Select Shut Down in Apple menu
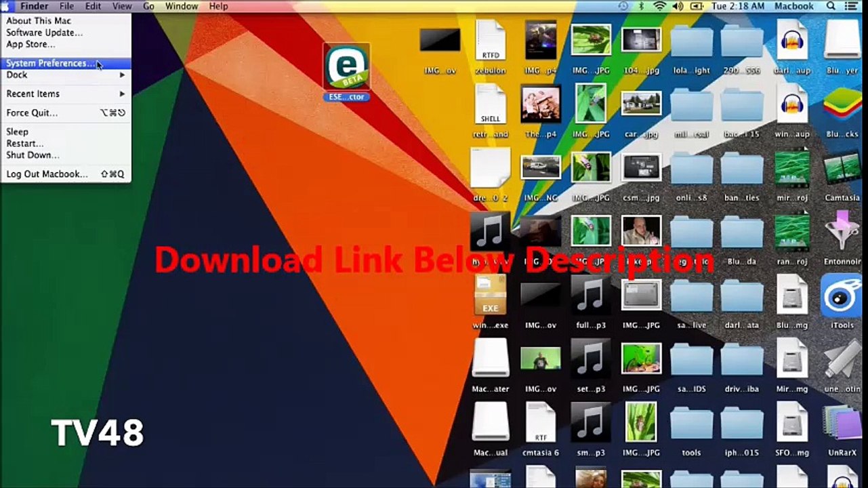 click(x=66, y=155)
